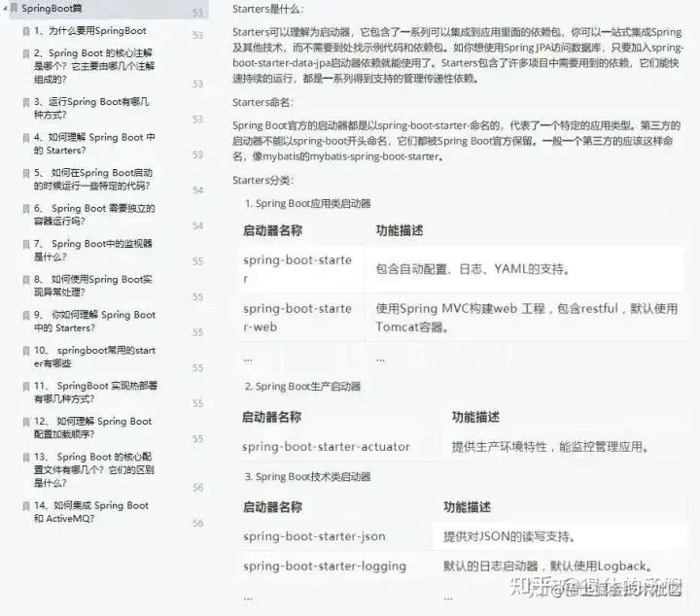Click bookmark icon beside 14、如何集成 Spring Boot
This screenshot has height=616, width=700.
[26, 506]
